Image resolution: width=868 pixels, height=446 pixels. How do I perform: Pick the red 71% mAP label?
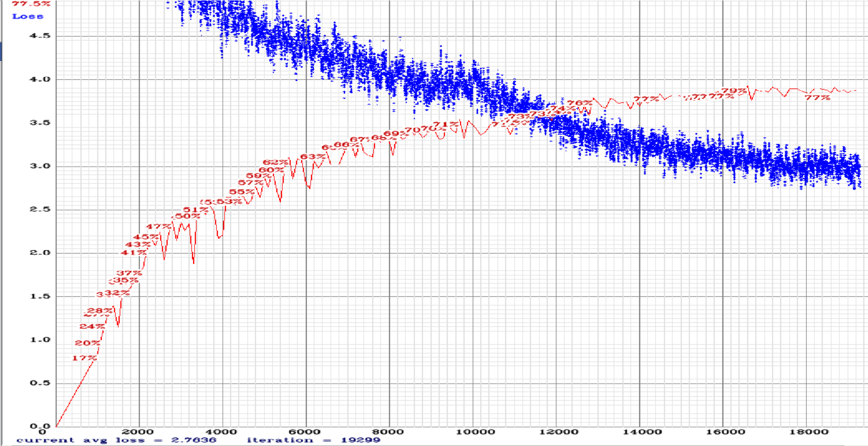(x=446, y=124)
